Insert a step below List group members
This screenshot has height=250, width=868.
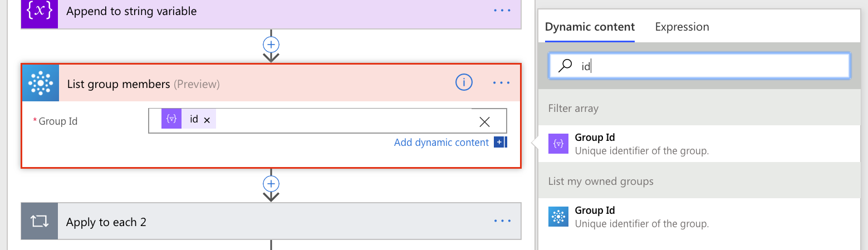pyautogui.click(x=271, y=184)
